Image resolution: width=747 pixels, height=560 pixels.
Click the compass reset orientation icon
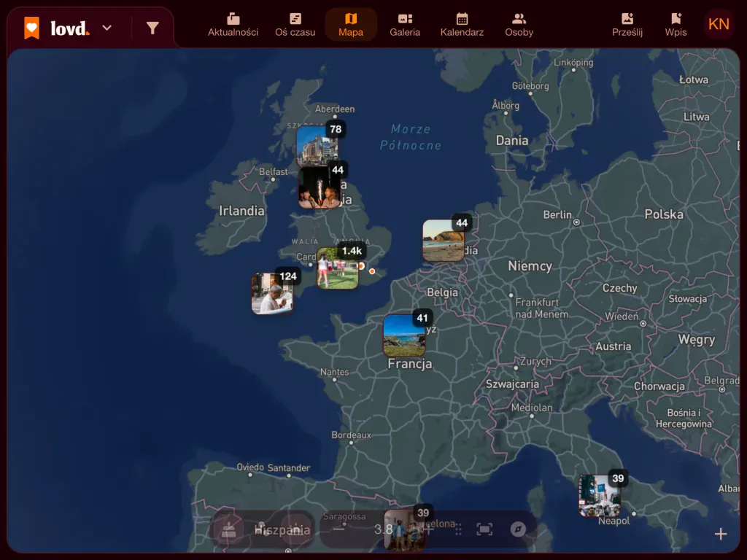coord(518,529)
